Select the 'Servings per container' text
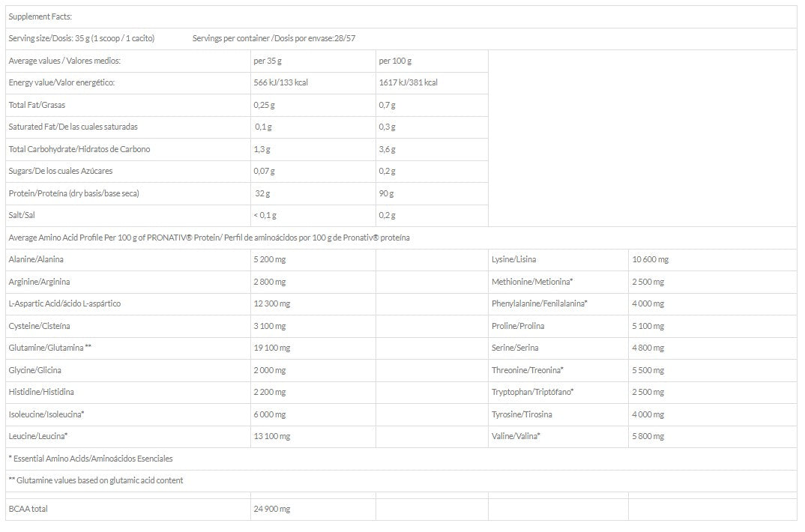Screen dimensions: 805x532 point(279,39)
